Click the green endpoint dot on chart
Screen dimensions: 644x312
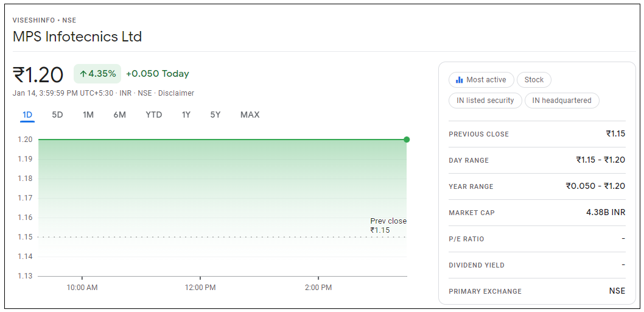(x=407, y=140)
